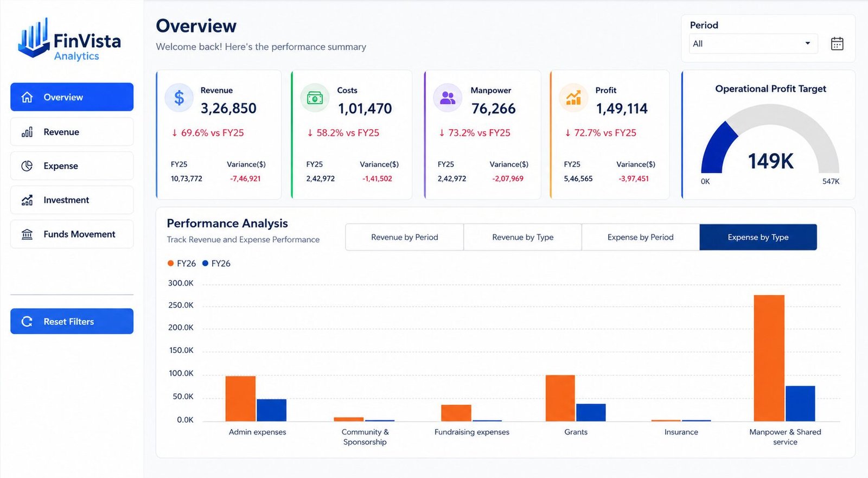The height and width of the screenshot is (478, 868).
Task: Click the orange chart Profit card icon
Action: pos(573,98)
